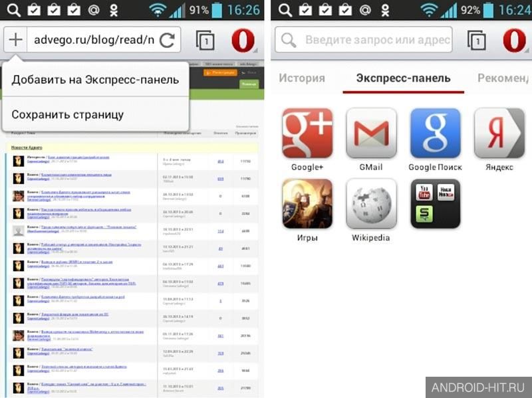Open Игры speed dial tile
The width and height of the screenshot is (532, 398).
point(307,203)
